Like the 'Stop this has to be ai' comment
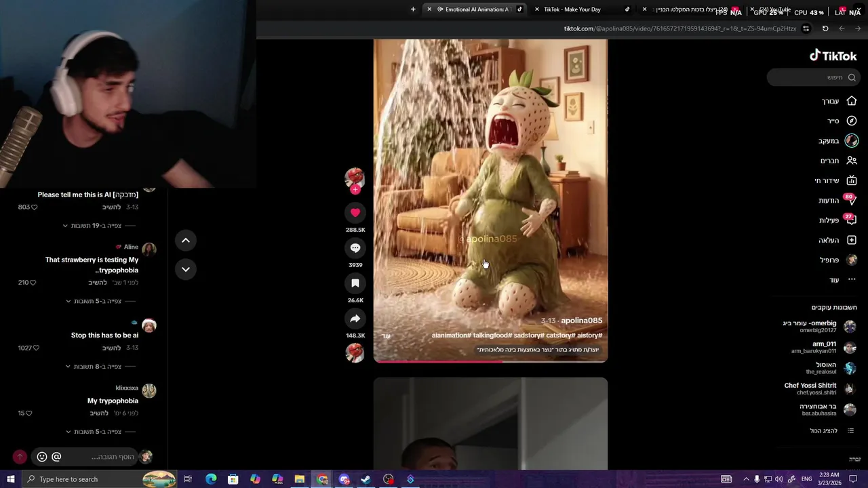The image size is (868, 488). 36,348
